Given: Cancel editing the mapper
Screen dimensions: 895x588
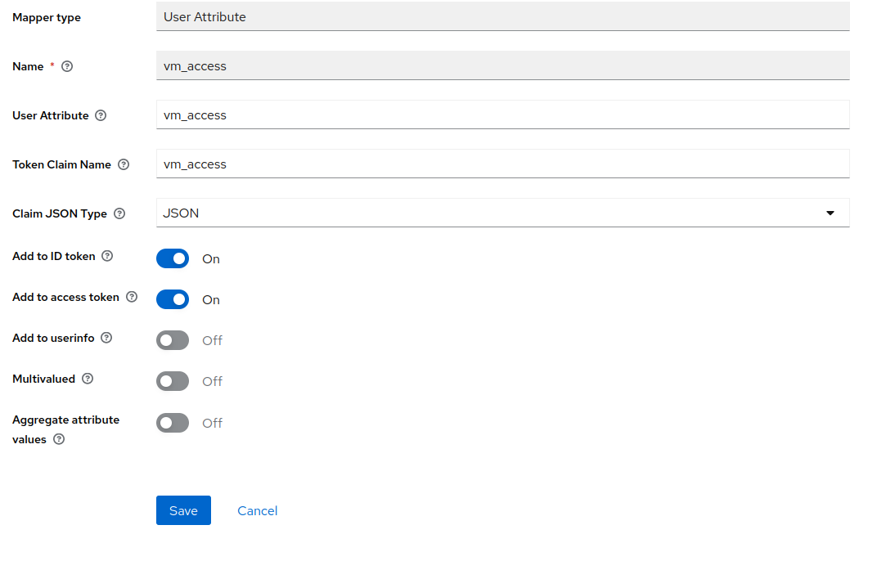Looking at the screenshot, I should click(x=258, y=510).
